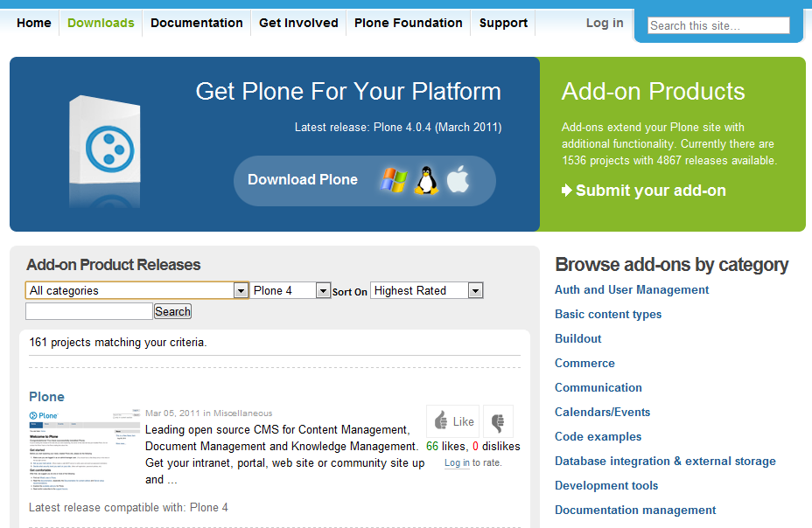Open the Plone 4 version dropdown

290,290
